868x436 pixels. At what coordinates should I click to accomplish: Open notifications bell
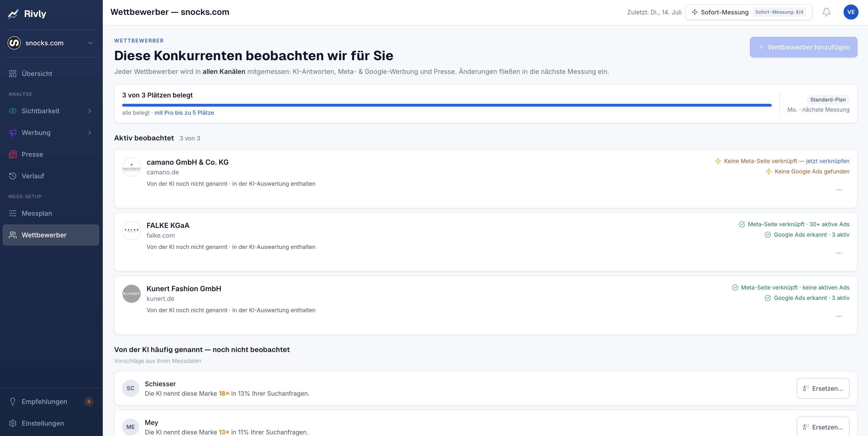pos(826,12)
